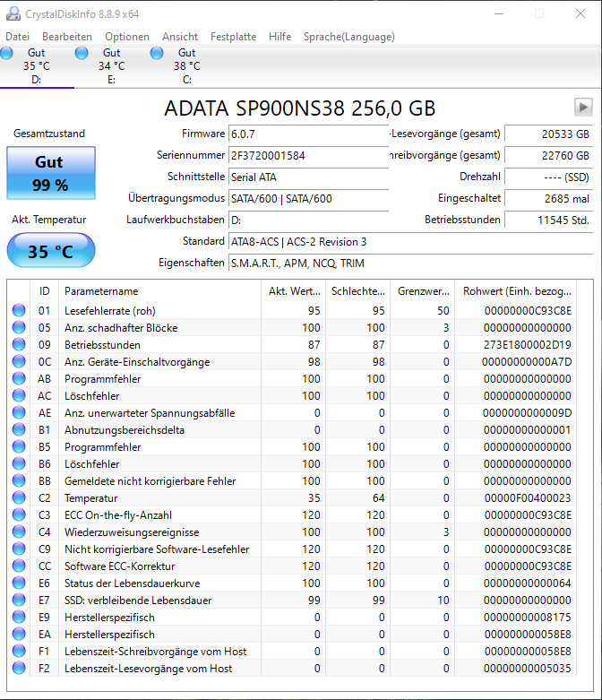602x700 pixels.
Task: Click the Gut 99 % health status button
Action: click(x=51, y=173)
